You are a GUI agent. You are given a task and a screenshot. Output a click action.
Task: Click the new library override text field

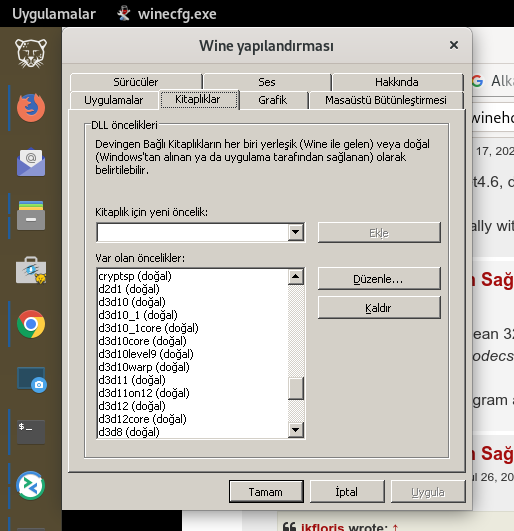(x=192, y=232)
